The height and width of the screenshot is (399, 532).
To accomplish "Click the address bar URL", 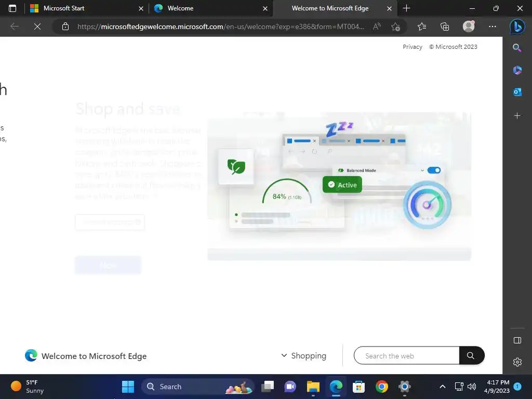I will 220,26.
